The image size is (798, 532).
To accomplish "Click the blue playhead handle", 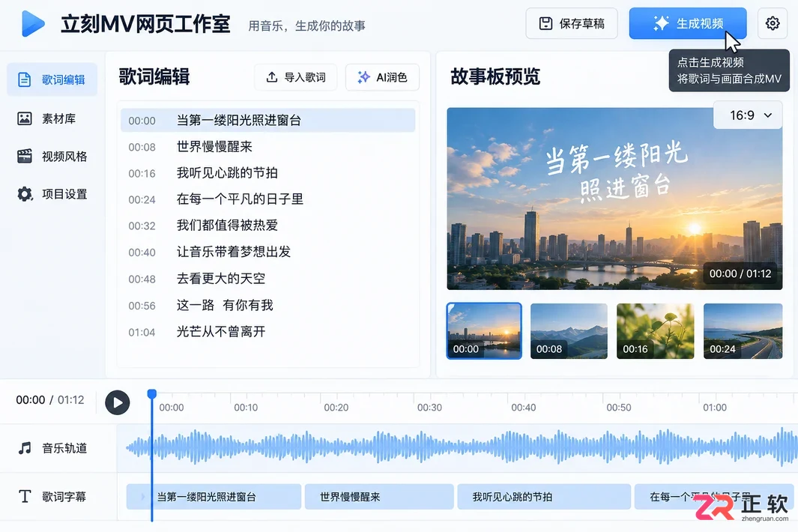I will (x=151, y=394).
